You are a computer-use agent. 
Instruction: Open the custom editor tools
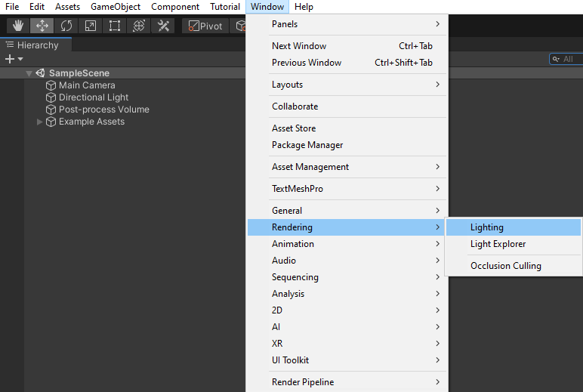click(163, 26)
